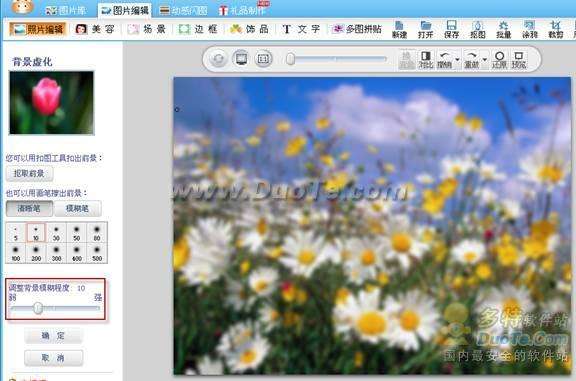Open the 批量 batch processing icon
Screen dimensions: 576x381
(503, 29)
